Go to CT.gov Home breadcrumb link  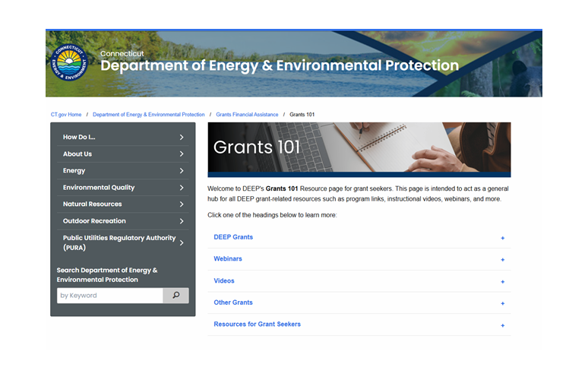[x=66, y=115]
